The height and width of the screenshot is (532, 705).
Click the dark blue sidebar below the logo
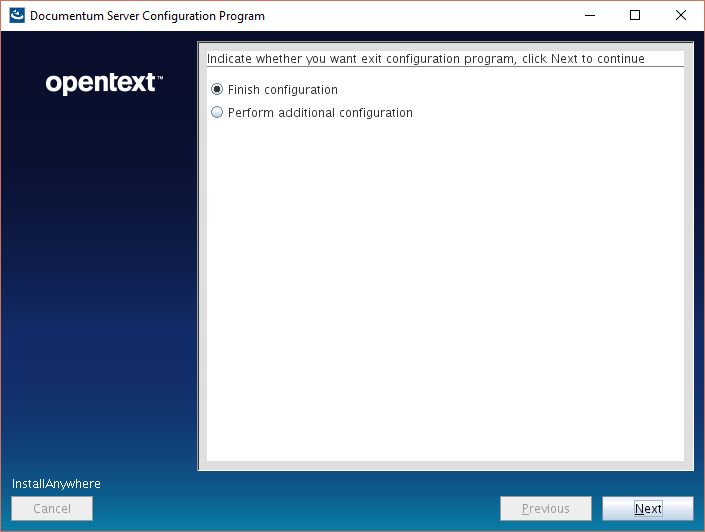[x=100, y=280]
